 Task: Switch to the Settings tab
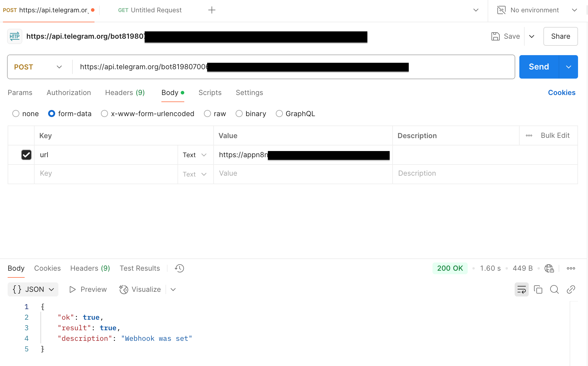(249, 93)
